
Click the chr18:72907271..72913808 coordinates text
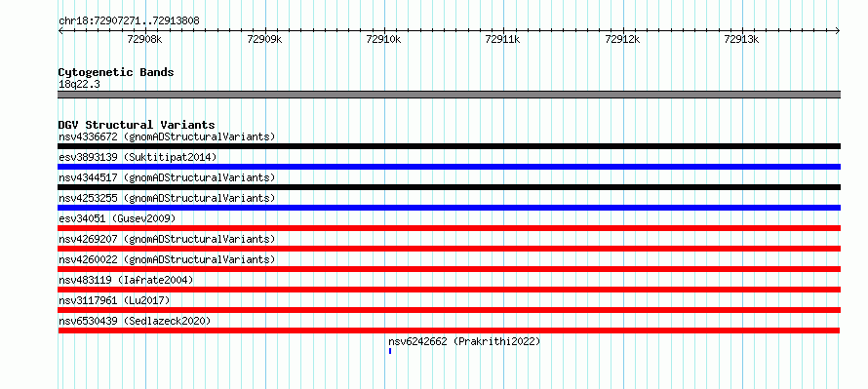pyautogui.click(x=129, y=21)
